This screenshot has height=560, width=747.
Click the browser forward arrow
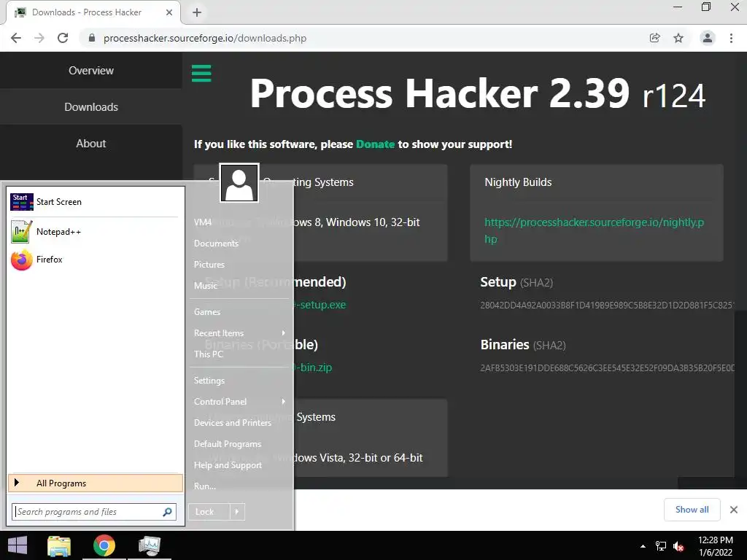coord(39,38)
